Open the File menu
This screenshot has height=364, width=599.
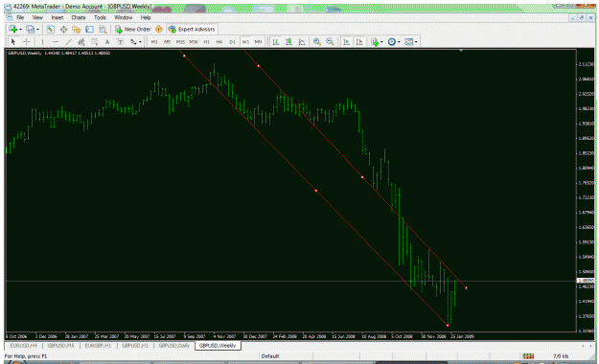click(20, 17)
